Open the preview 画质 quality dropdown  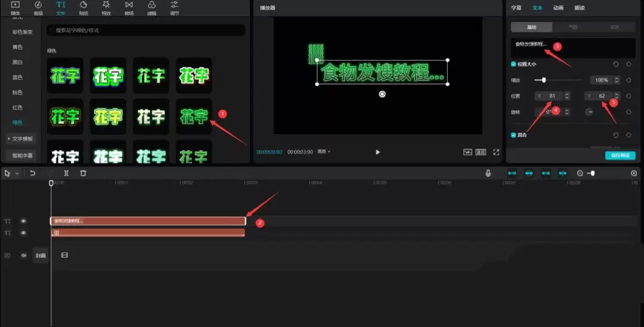pyautogui.click(x=324, y=152)
